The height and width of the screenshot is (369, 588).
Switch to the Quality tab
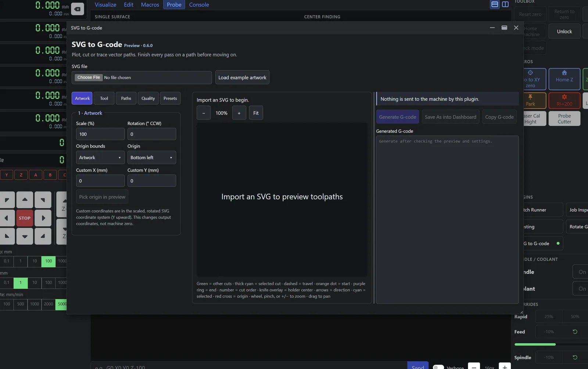coord(148,98)
